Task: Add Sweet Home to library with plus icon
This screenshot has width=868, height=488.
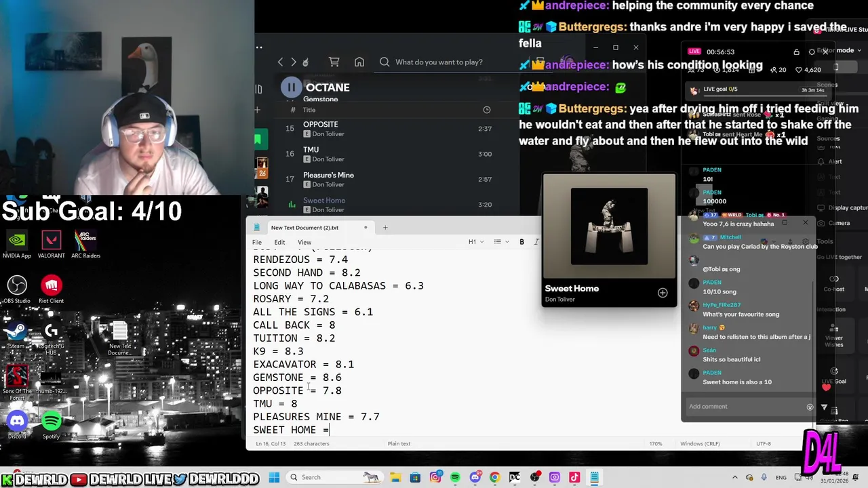Action: click(663, 293)
